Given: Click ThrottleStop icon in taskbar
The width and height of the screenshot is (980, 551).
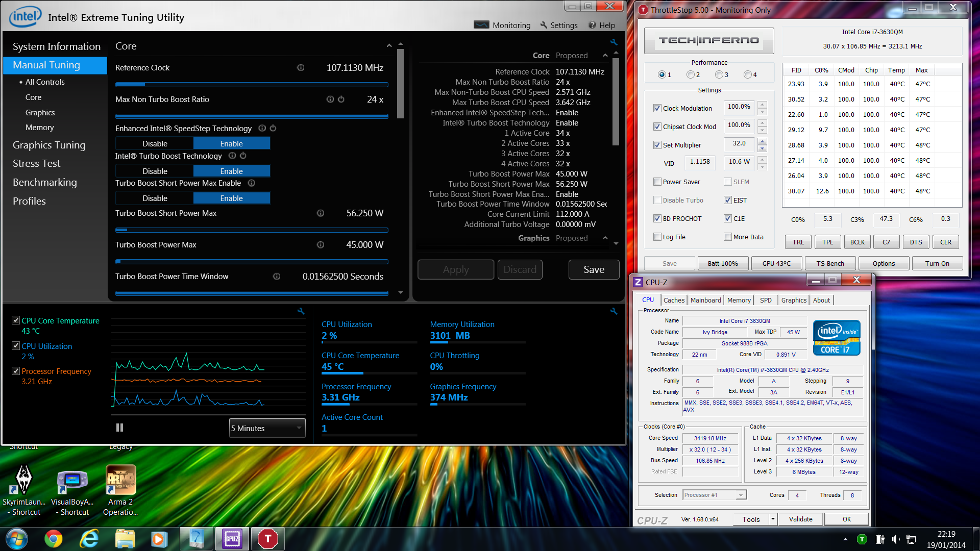Looking at the screenshot, I should point(267,539).
